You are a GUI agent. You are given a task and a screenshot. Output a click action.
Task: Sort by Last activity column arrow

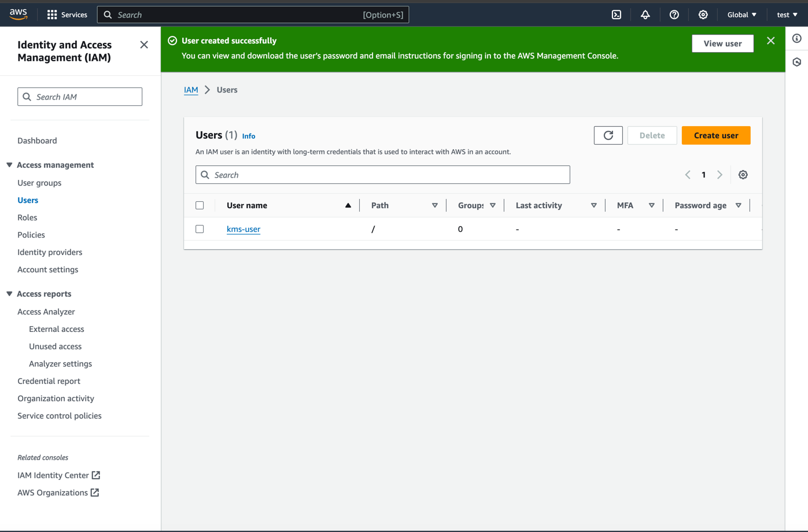pyautogui.click(x=594, y=205)
